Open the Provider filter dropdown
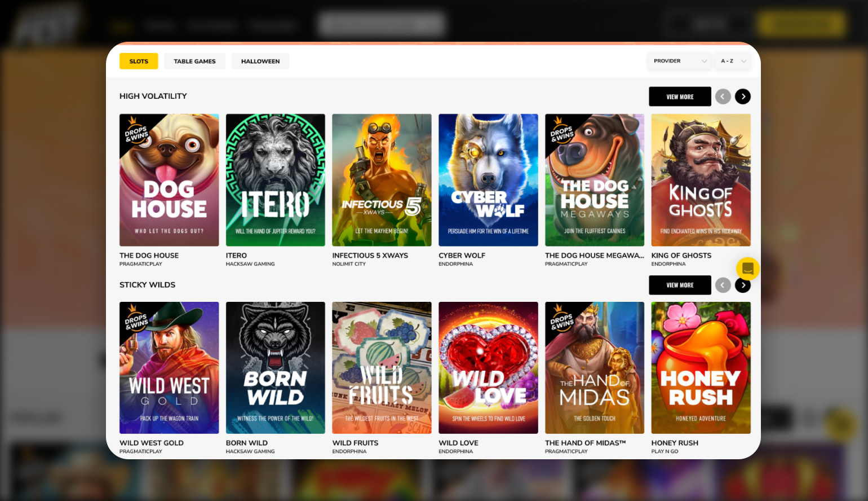Screen dimensions: 868x501 pos(679,61)
